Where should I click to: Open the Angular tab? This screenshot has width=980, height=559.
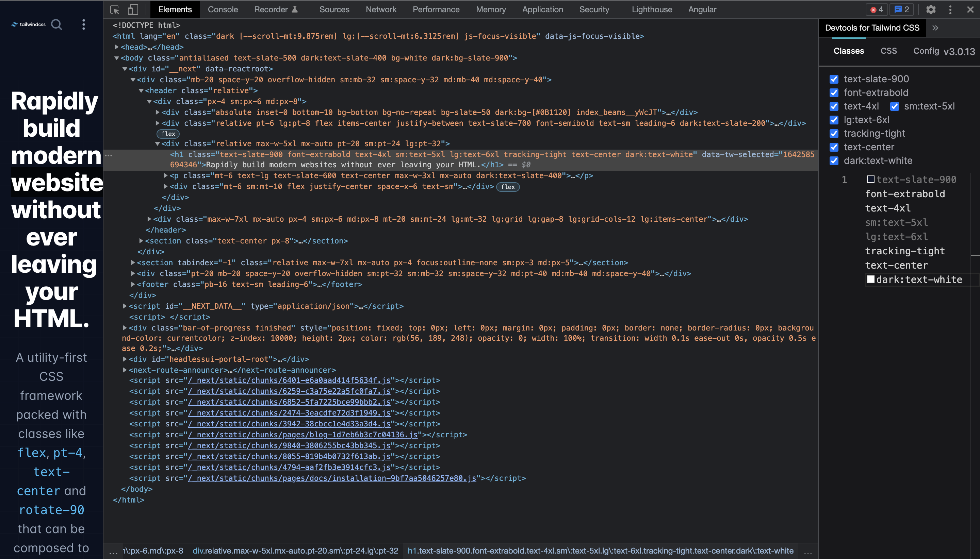click(x=702, y=10)
